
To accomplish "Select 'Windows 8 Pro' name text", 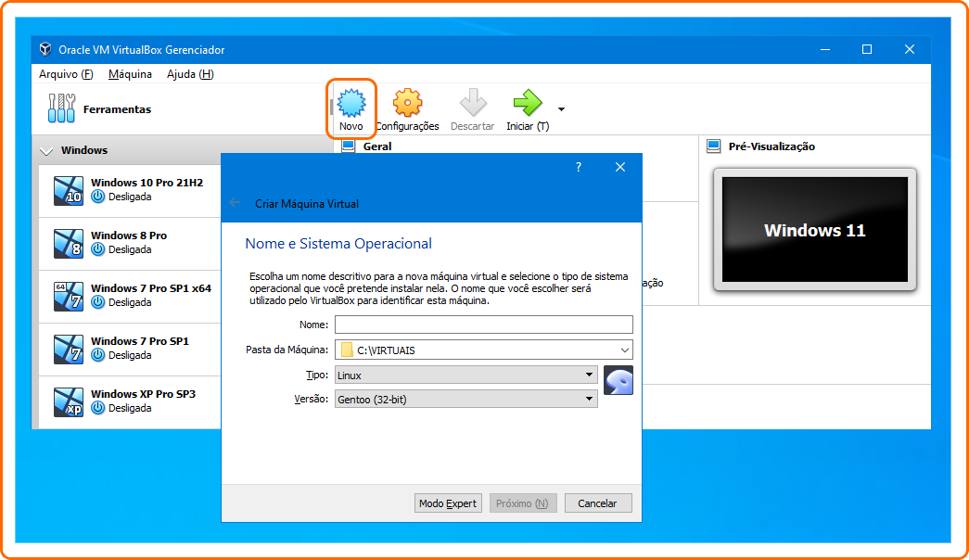I will tap(129, 235).
